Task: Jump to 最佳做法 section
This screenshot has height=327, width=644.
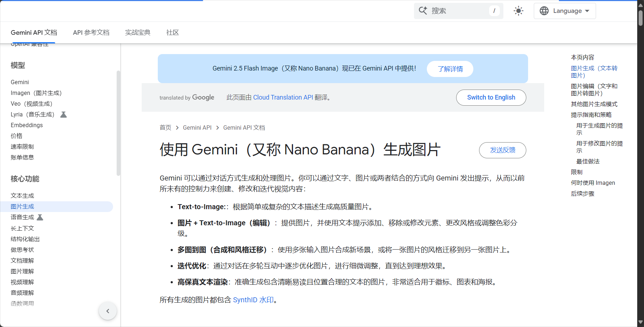Action: [588, 161]
